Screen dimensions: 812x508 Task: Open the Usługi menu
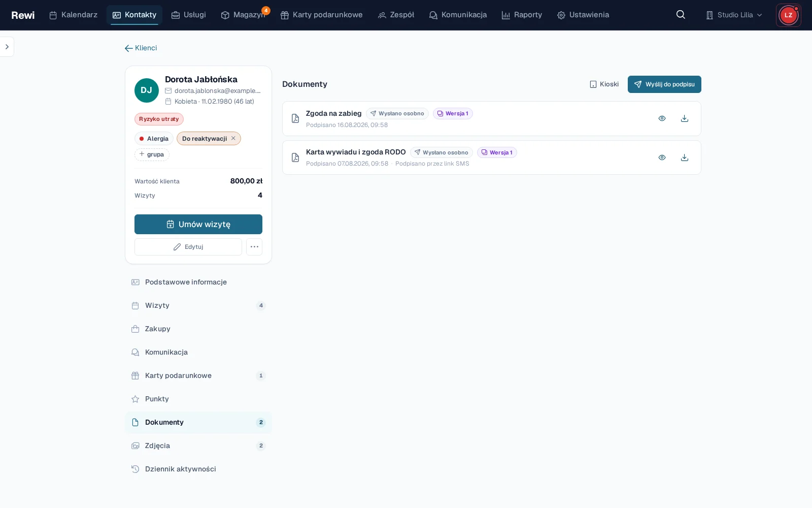pyautogui.click(x=189, y=15)
